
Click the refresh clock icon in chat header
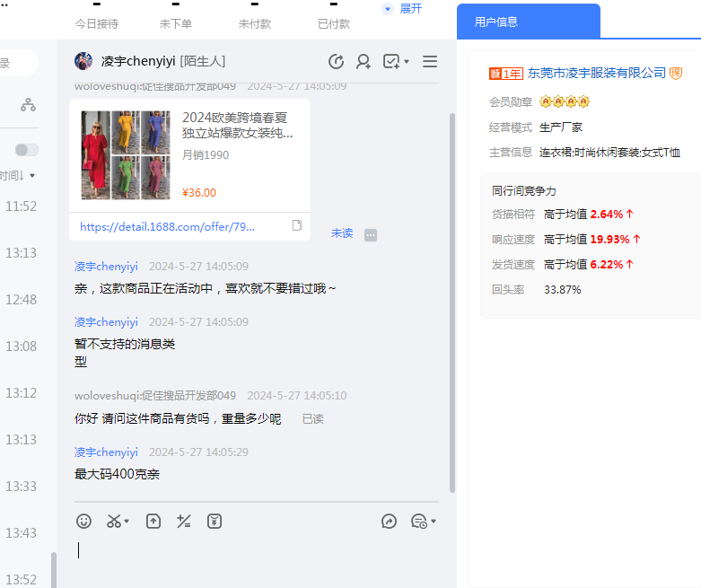[337, 61]
